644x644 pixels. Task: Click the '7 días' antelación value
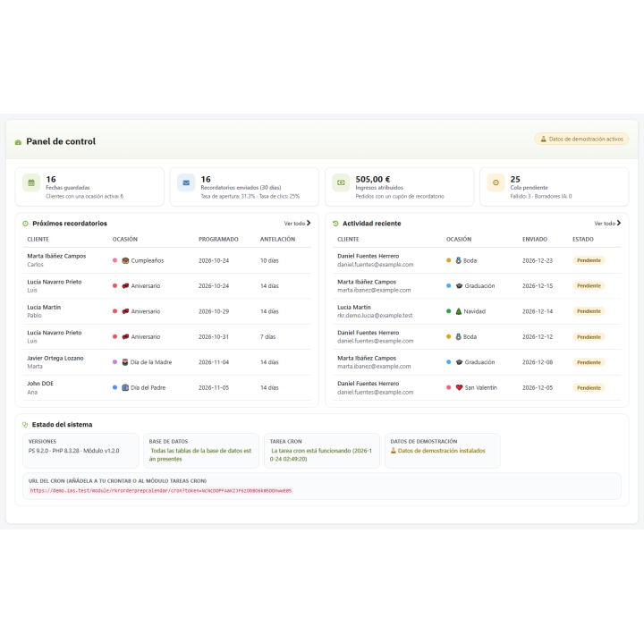pos(267,337)
